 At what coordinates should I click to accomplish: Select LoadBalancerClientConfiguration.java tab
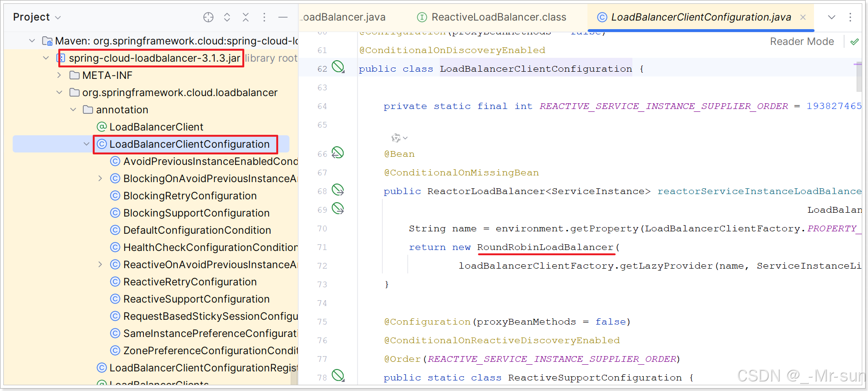click(701, 17)
